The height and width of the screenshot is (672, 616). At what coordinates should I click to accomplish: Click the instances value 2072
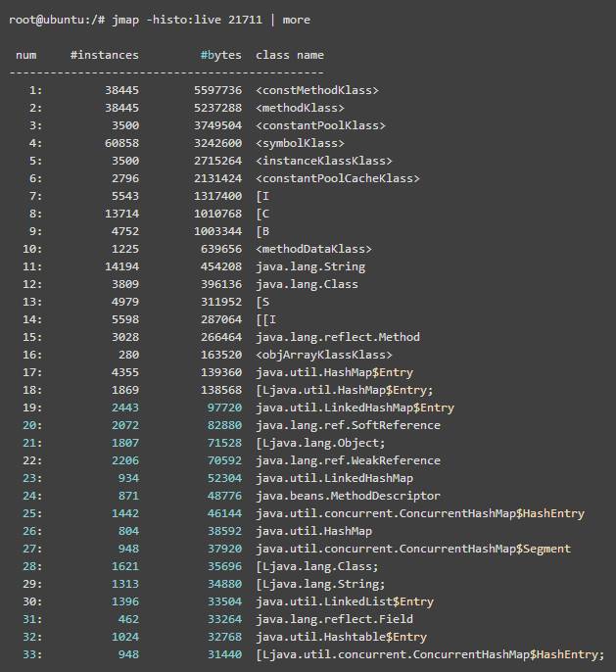click(125, 425)
